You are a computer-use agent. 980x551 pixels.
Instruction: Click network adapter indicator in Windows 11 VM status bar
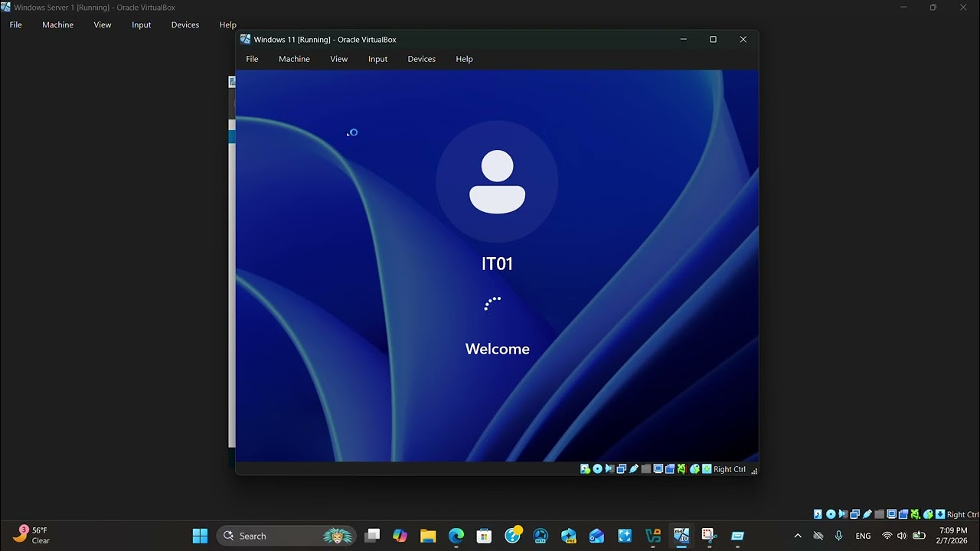pos(621,469)
